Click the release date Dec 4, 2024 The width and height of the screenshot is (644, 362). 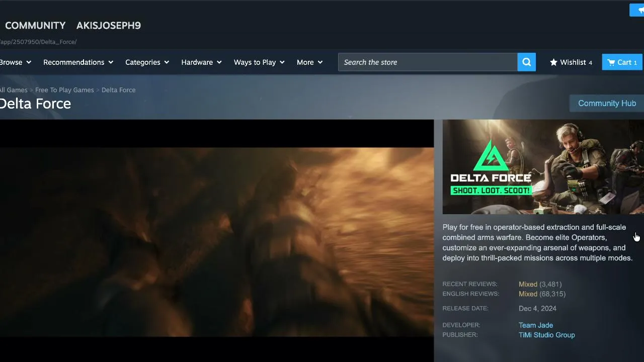(x=537, y=309)
